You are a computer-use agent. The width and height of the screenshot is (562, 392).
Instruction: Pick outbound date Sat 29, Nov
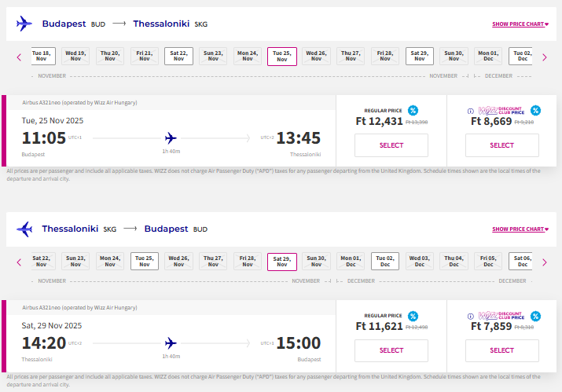tap(420, 56)
